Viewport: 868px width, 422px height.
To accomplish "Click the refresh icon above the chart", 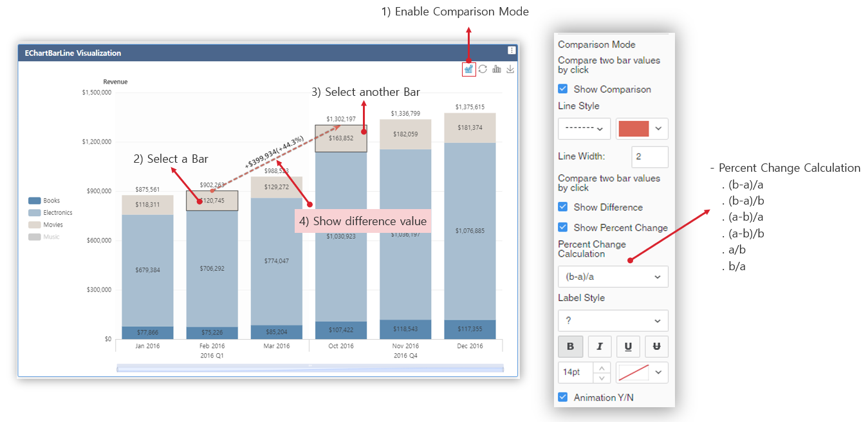I will point(483,69).
